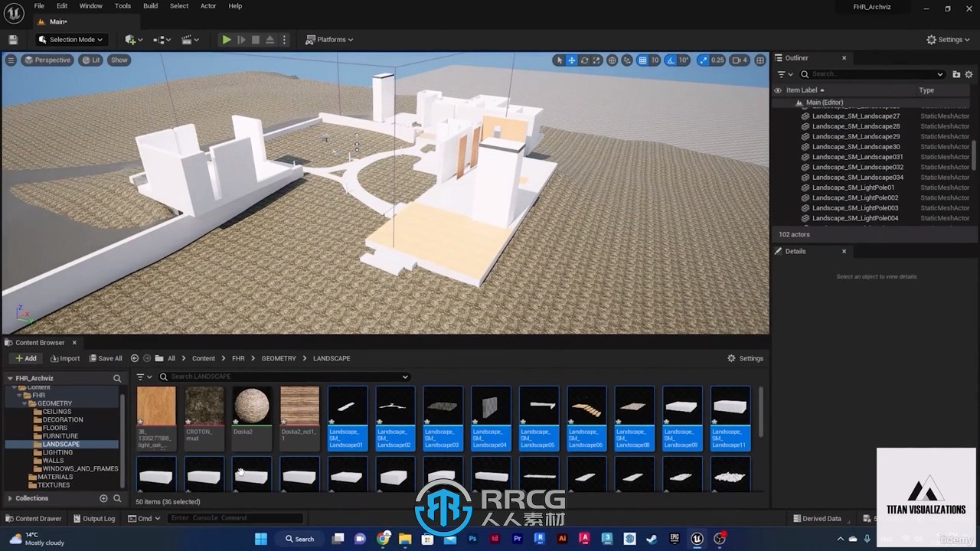Open the Outliner filter dropdown
Image resolution: width=980 pixels, height=551 pixels.
[x=784, y=74]
